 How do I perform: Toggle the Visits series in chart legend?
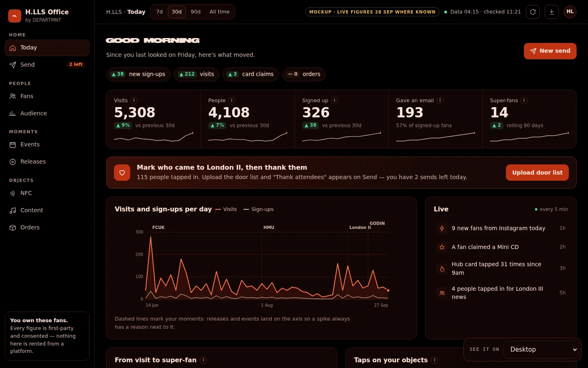click(x=226, y=209)
